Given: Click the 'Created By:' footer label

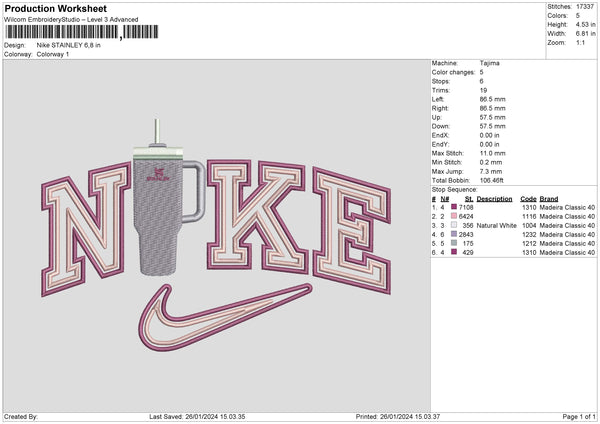Looking at the screenshot, I should coord(21,417).
